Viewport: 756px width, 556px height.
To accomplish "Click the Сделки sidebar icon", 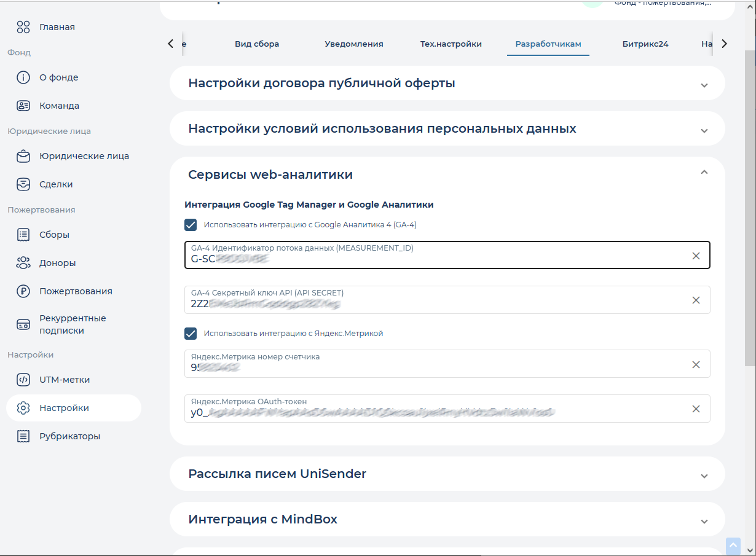I will point(23,184).
